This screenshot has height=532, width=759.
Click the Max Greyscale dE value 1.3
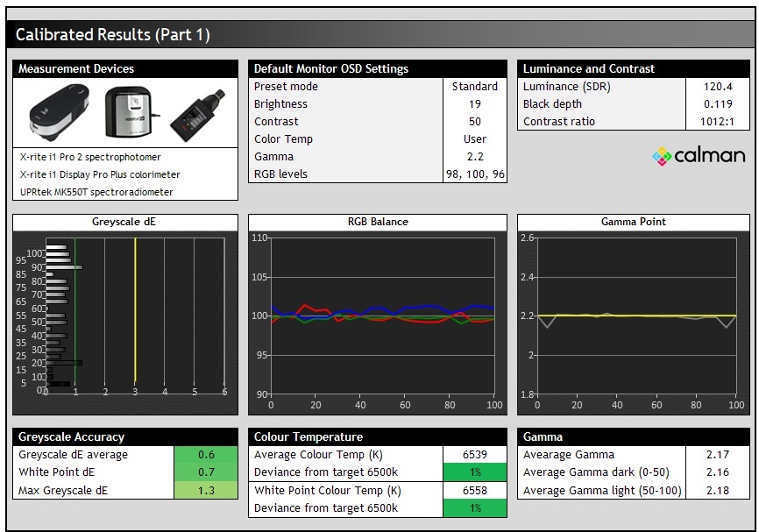pyautogui.click(x=206, y=490)
